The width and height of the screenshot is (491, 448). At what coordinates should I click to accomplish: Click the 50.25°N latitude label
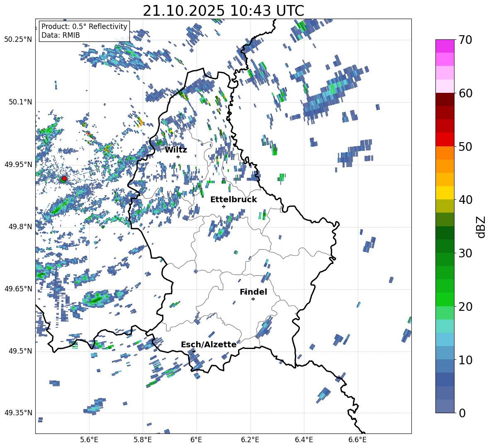[x=18, y=39]
